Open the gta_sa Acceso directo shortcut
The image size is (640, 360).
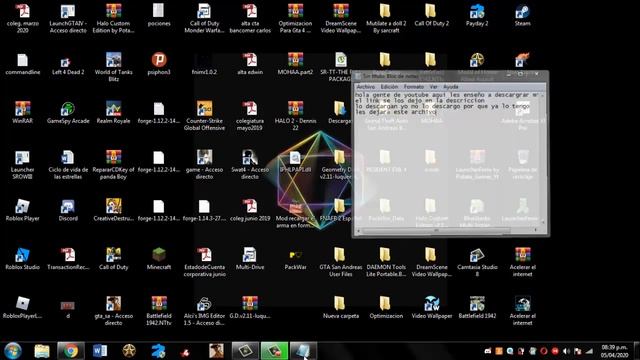pyautogui.click(x=113, y=311)
